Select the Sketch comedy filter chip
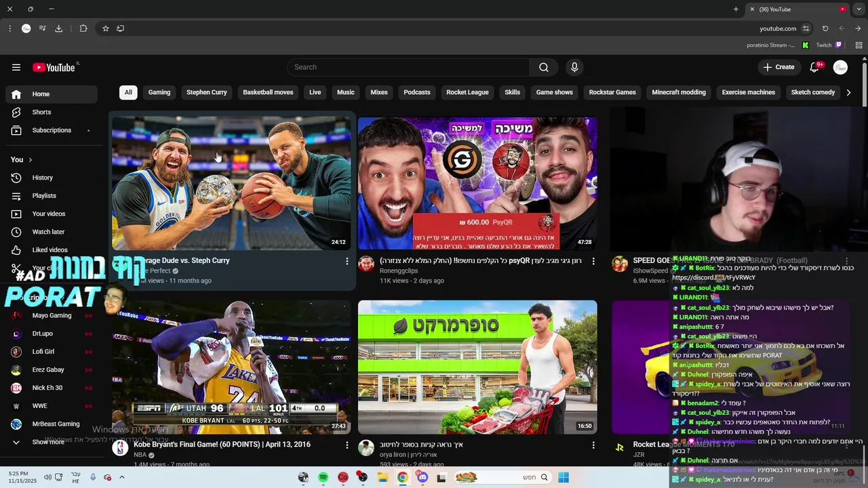The image size is (868, 488). coord(813,92)
